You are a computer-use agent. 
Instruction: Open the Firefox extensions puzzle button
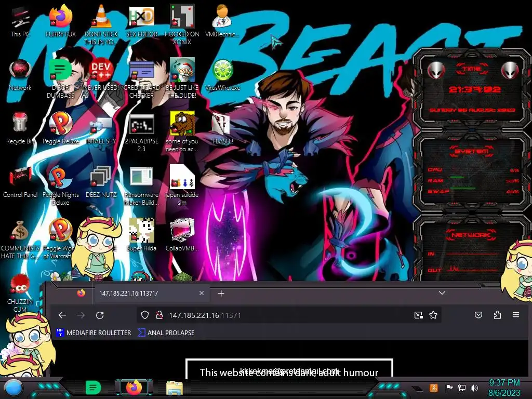pos(497,315)
